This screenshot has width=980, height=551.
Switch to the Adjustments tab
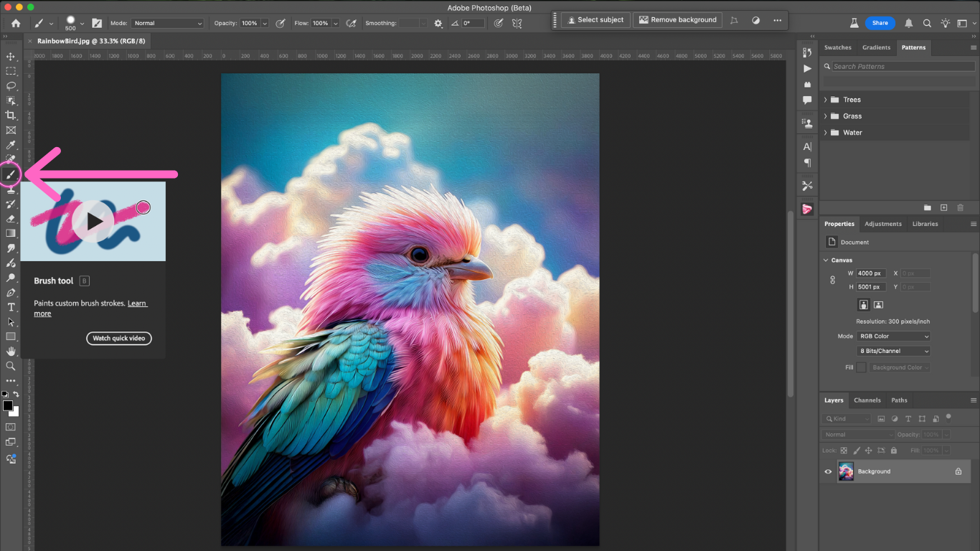[x=882, y=224]
